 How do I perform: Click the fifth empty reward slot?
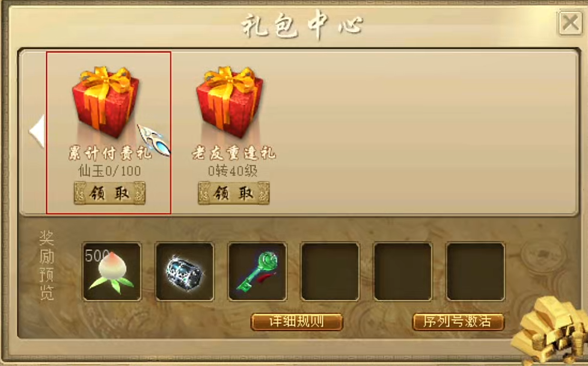pos(403,271)
